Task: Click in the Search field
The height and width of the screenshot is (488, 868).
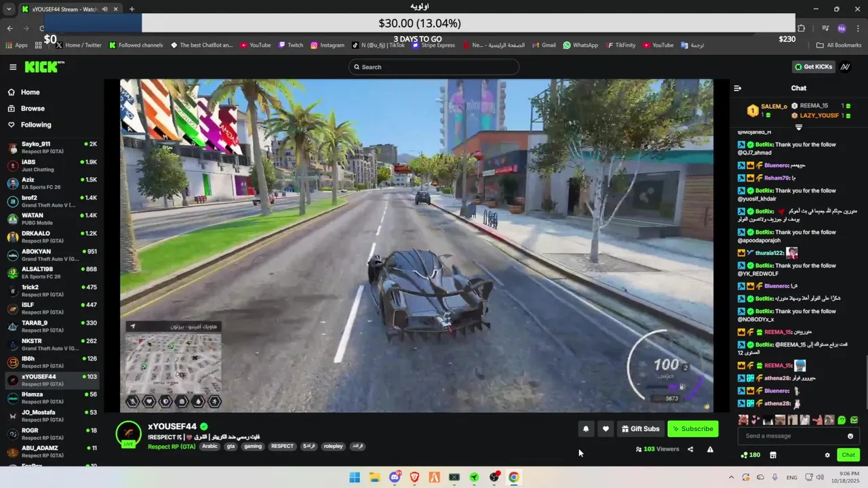Action: tap(434, 67)
